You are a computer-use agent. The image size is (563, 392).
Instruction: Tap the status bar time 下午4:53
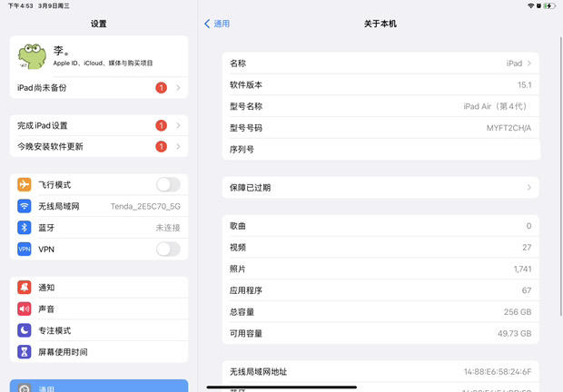point(21,5)
